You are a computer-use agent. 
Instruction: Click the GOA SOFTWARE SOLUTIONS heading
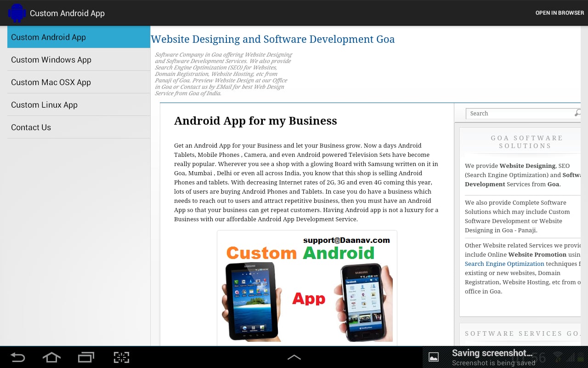click(x=526, y=142)
